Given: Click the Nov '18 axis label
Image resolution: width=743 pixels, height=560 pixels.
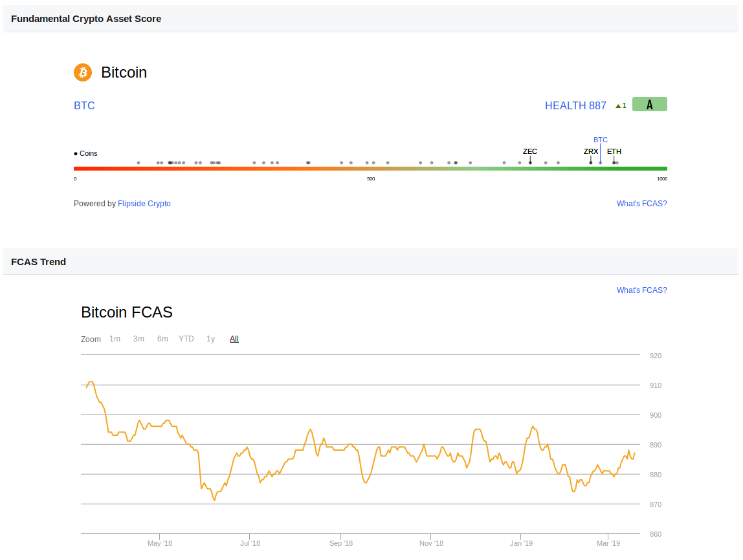Looking at the screenshot, I should click(x=431, y=543).
